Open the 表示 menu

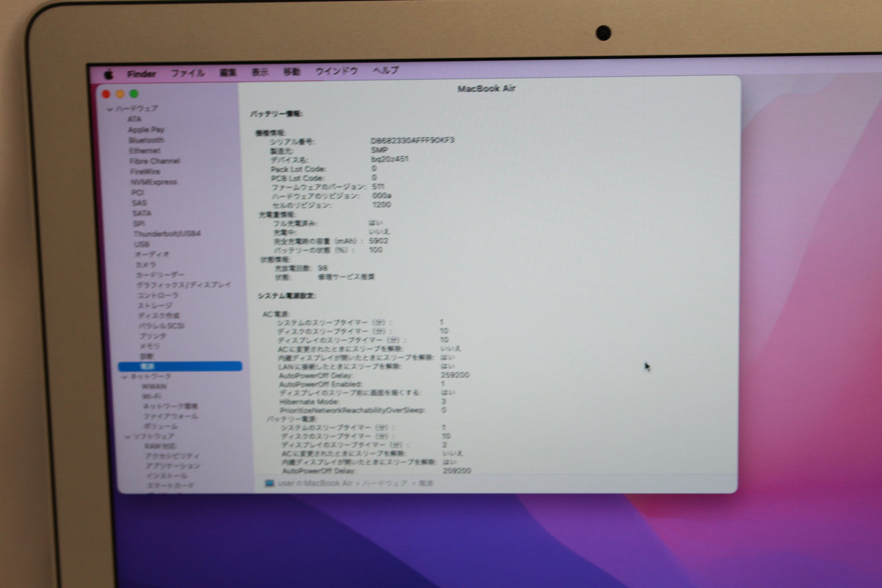[259, 72]
